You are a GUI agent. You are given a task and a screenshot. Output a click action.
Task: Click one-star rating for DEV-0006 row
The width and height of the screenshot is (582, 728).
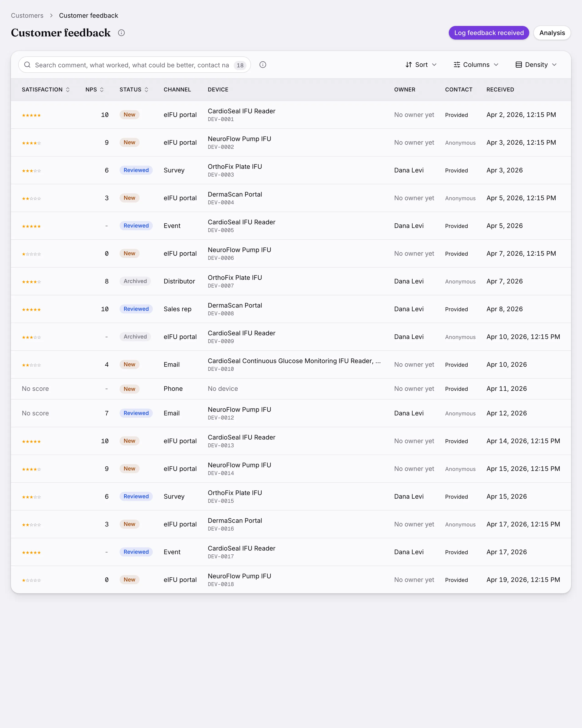31,254
